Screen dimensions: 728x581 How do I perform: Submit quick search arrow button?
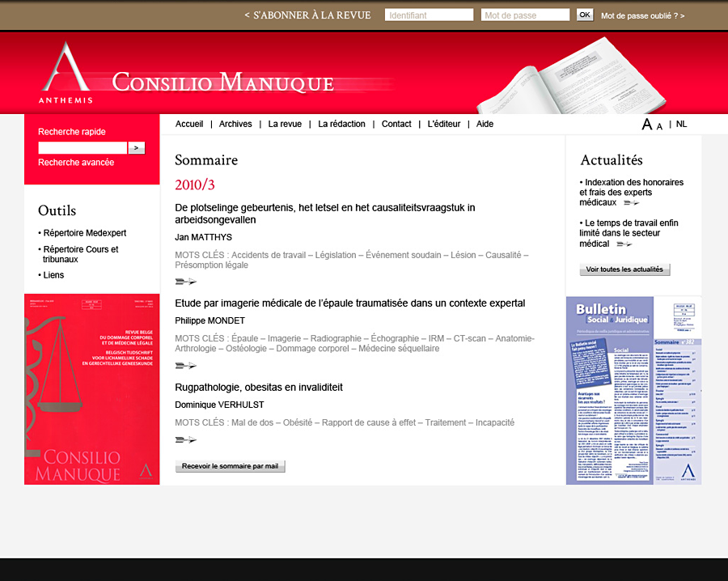137,148
